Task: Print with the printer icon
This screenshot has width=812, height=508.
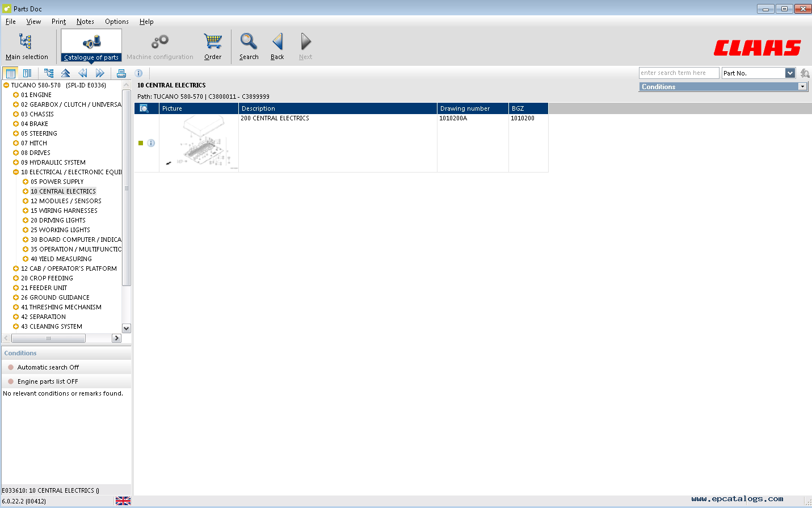Action: (x=121, y=73)
